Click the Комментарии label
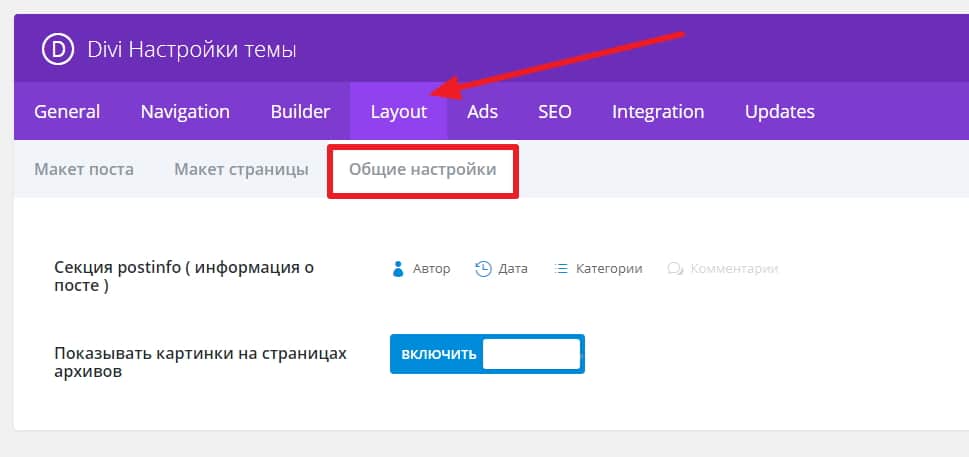Viewport: 969px width, 457px height. pos(734,269)
